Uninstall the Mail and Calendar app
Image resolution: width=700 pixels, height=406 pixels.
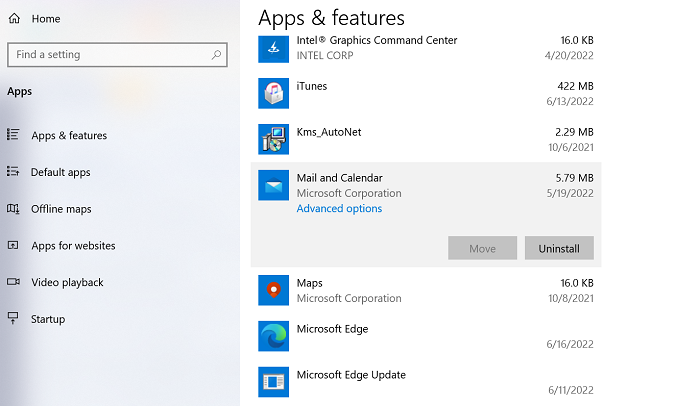[559, 248]
